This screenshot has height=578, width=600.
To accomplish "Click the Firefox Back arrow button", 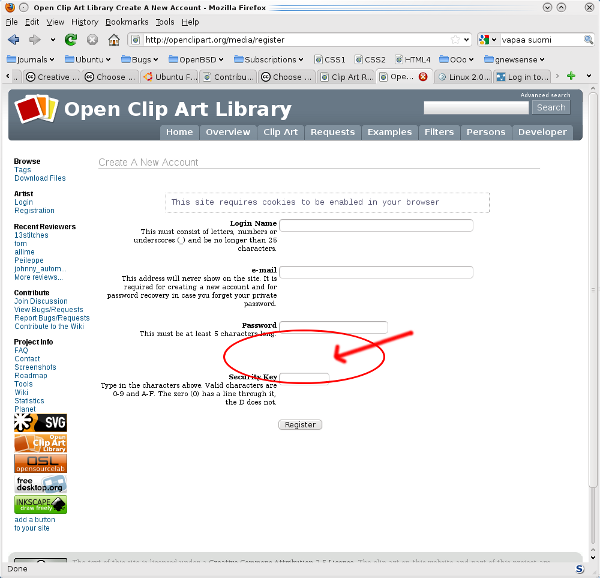I will (x=14, y=40).
